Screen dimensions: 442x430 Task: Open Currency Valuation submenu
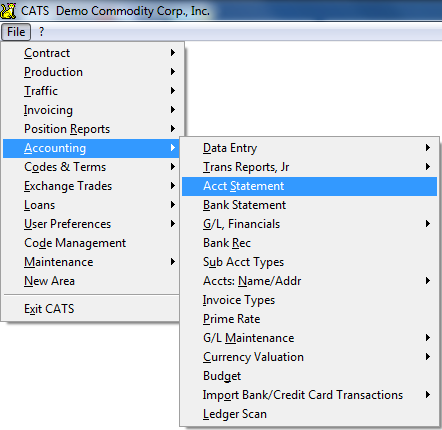[x=309, y=357]
